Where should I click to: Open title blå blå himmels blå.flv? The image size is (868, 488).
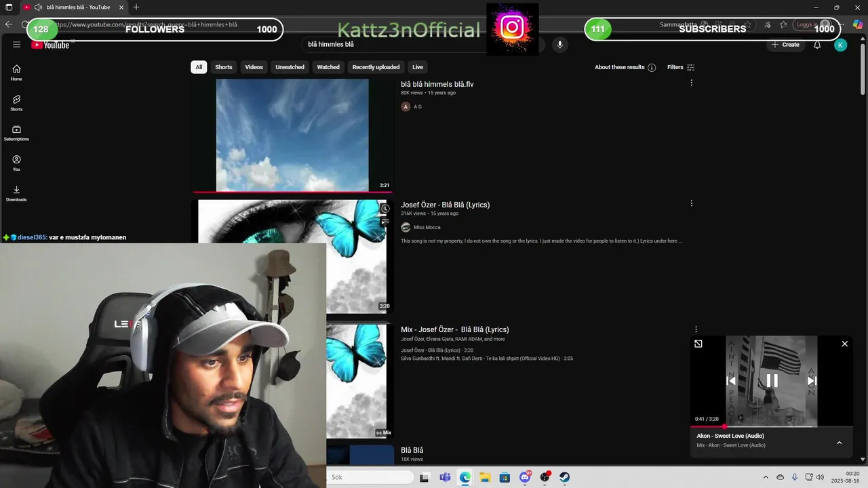click(x=437, y=84)
